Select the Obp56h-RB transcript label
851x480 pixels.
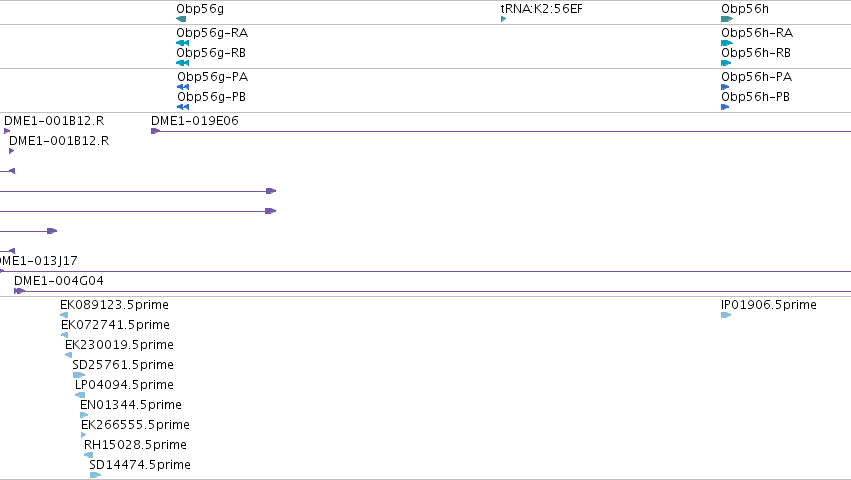756,53
